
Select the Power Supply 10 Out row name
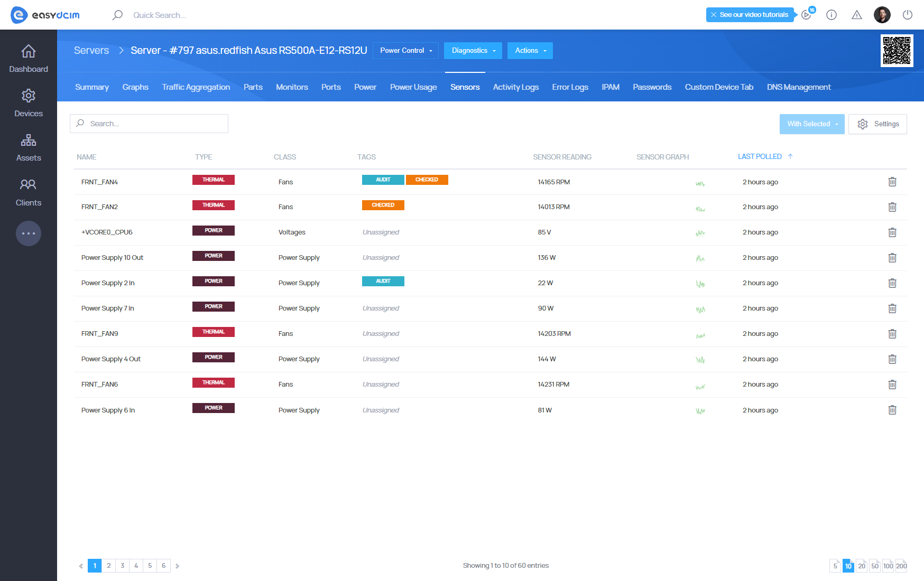(112, 258)
